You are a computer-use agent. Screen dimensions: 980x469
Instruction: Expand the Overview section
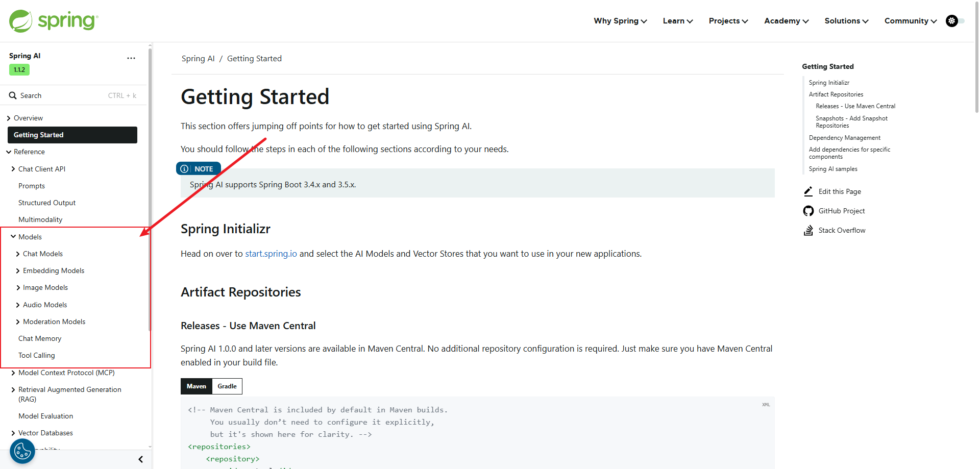[9, 118]
